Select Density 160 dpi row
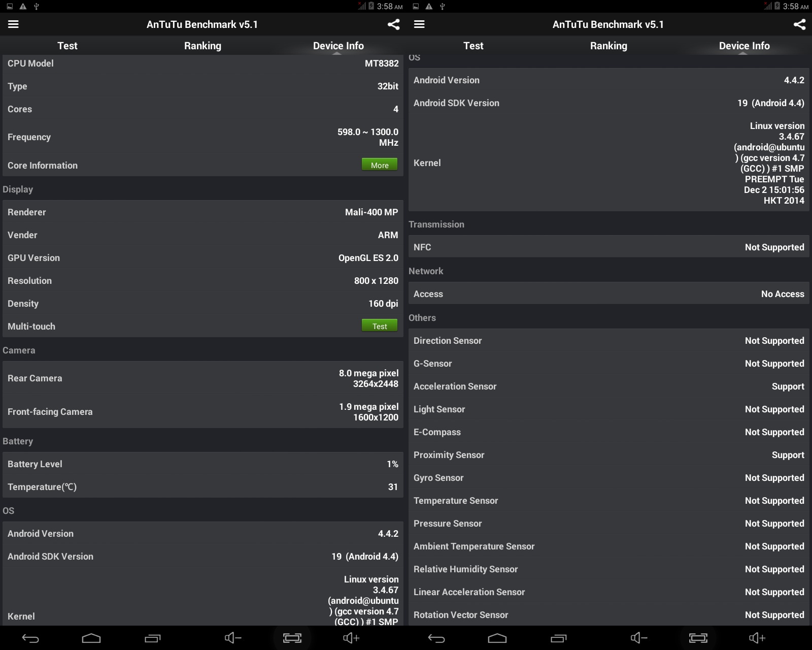 203,304
